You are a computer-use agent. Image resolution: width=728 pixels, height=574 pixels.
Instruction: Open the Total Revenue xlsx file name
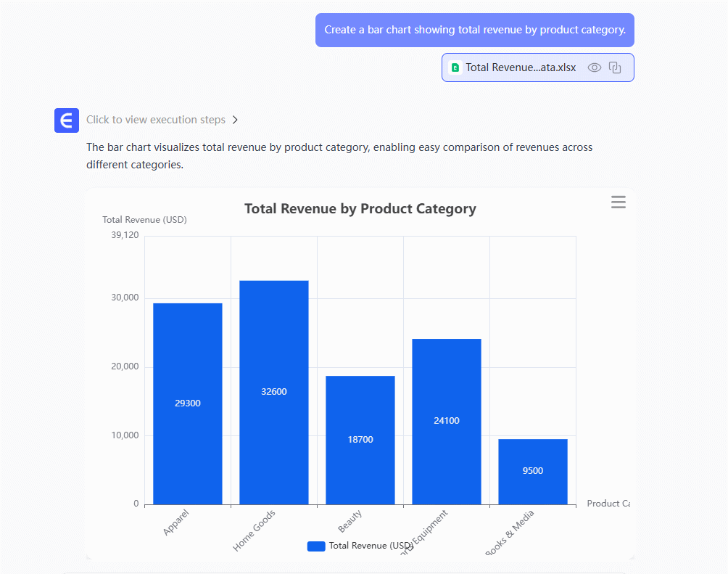tap(521, 67)
